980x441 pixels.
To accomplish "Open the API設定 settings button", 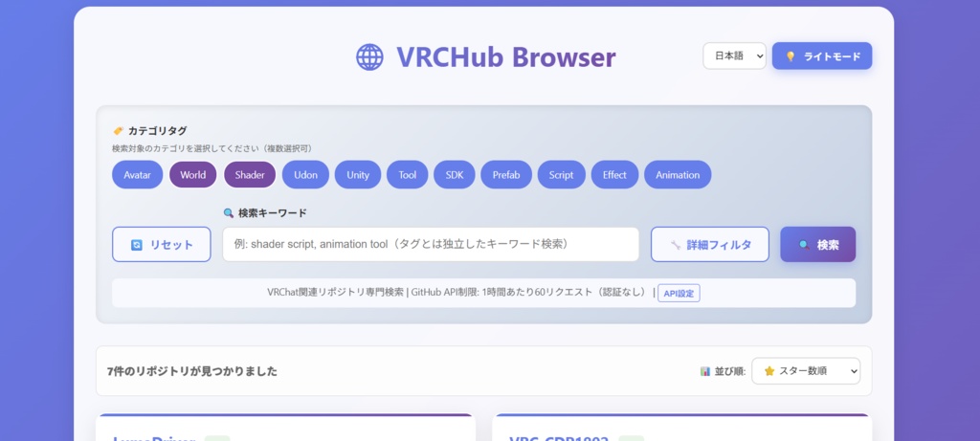I will (x=679, y=293).
